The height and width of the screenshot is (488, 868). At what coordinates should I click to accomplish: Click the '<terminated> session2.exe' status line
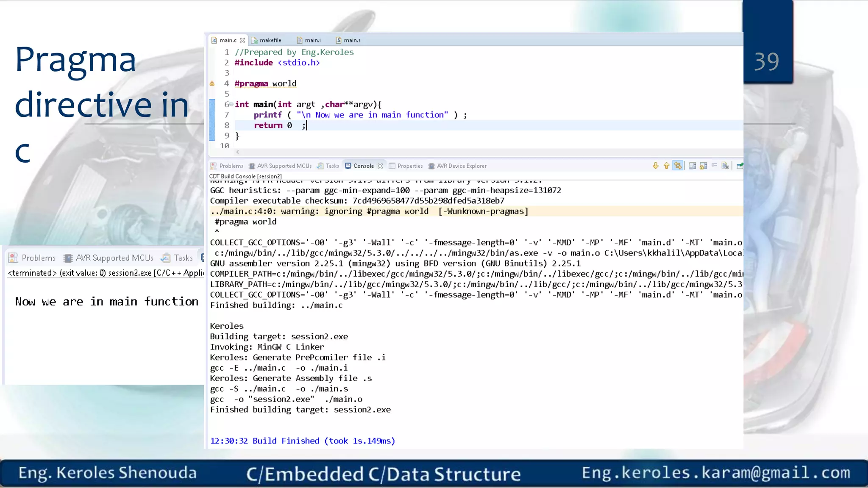[106, 273]
